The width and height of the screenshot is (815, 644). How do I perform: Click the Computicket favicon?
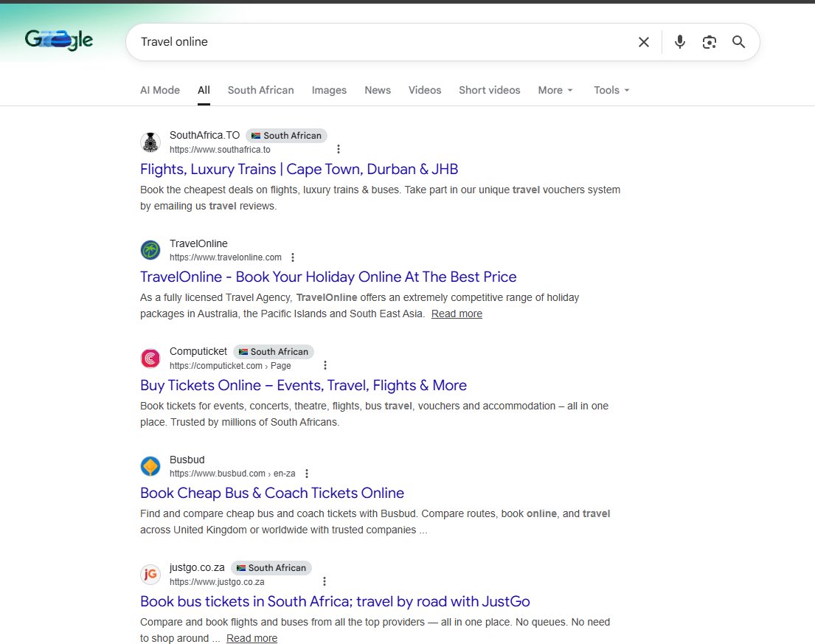(150, 358)
